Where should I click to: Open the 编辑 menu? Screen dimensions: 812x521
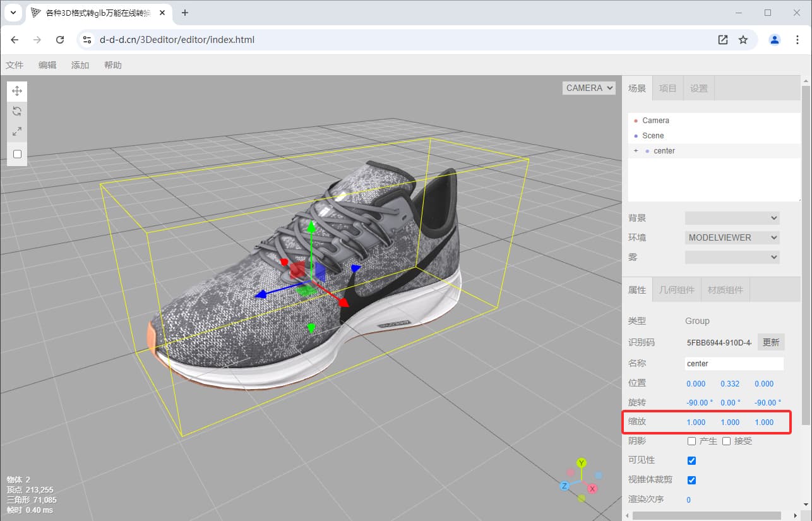tap(47, 65)
